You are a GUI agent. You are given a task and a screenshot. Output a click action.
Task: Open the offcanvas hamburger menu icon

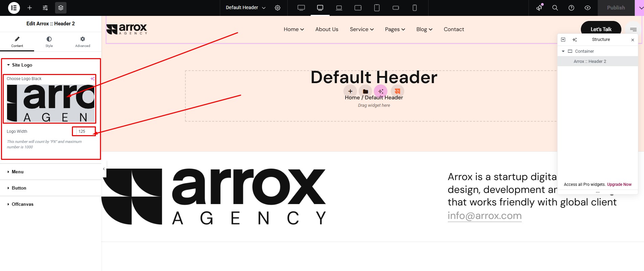pyautogui.click(x=633, y=29)
